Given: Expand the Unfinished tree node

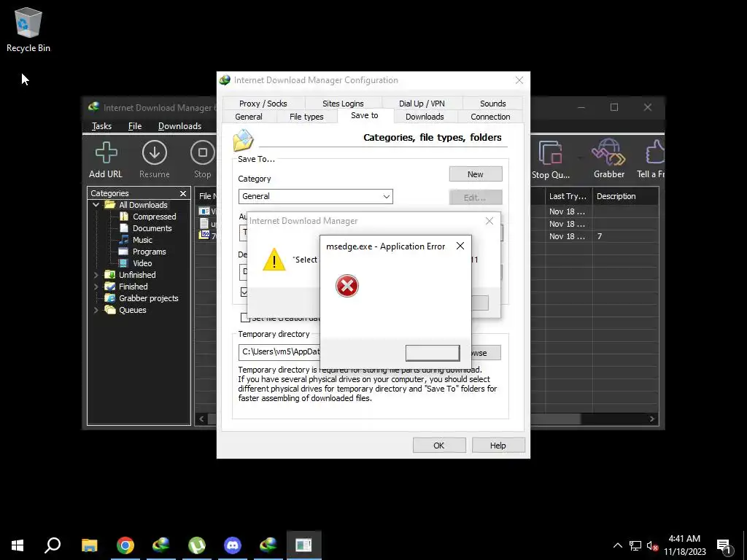Looking at the screenshot, I should (x=96, y=275).
